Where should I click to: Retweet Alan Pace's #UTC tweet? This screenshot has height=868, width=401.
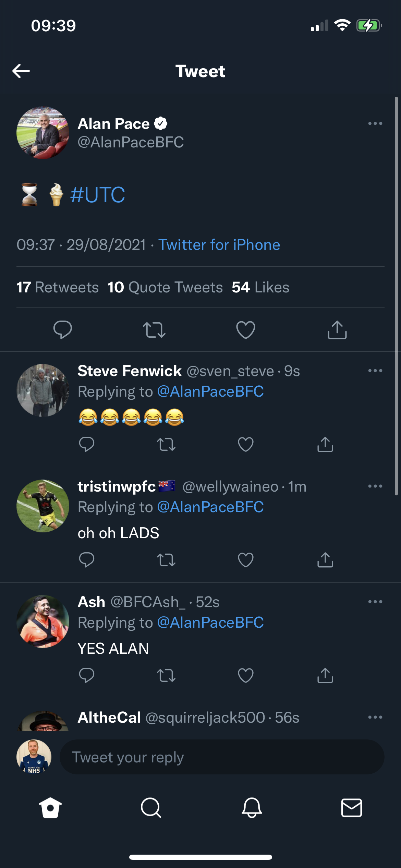click(x=154, y=330)
